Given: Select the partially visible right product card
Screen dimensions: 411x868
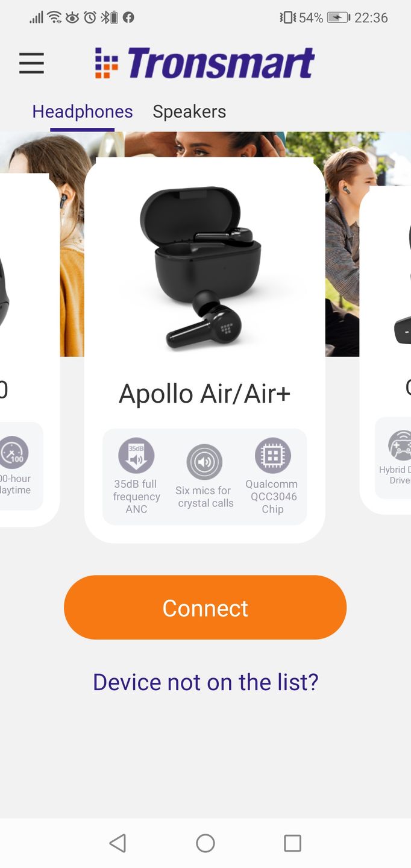Looking at the screenshot, I should (386, 350).
